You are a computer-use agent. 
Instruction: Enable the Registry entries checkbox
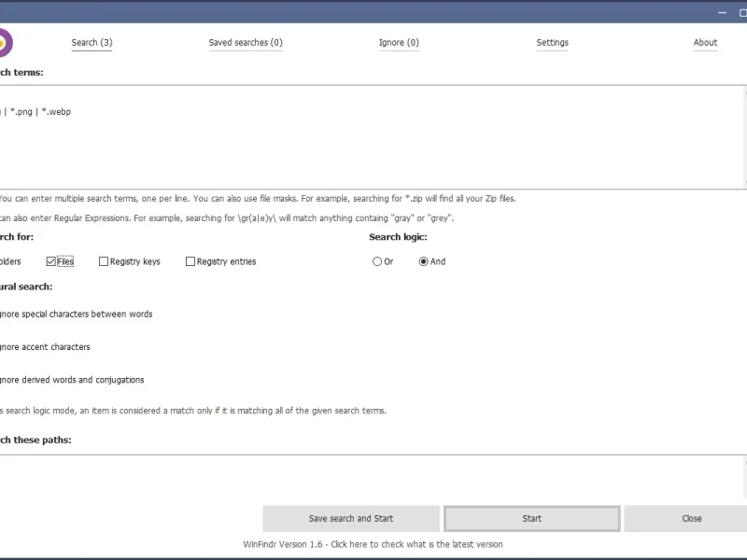pyautogui.click(x=190, y=261)
